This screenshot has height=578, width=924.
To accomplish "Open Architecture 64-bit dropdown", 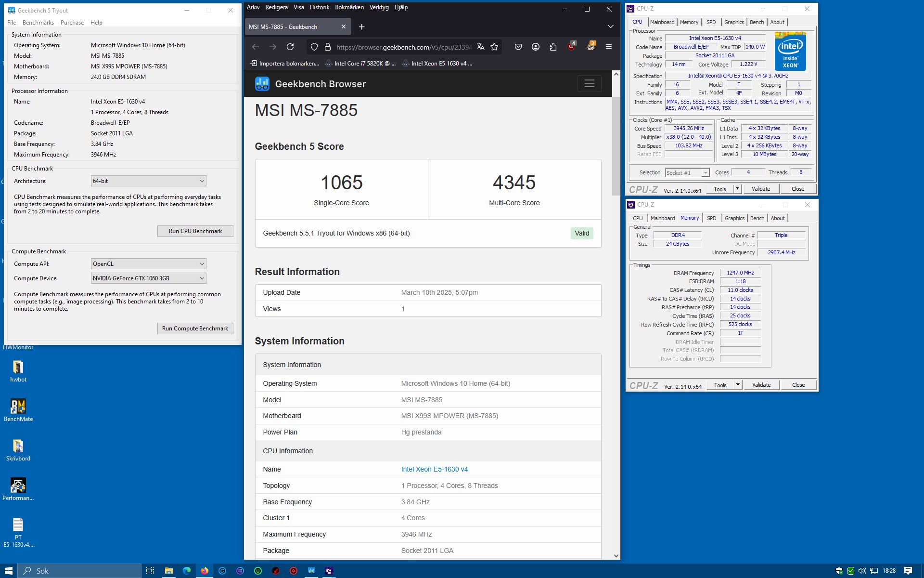I will click(x=149, y=181).
